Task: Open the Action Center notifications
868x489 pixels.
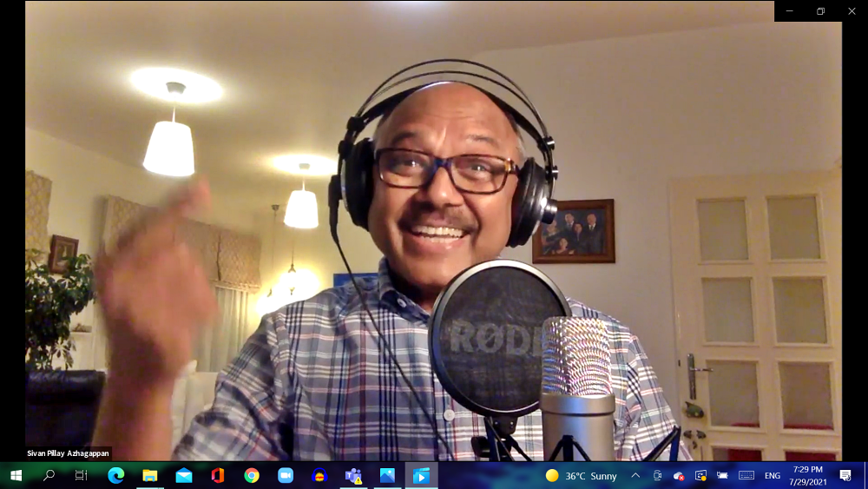Action: point(845,475)
